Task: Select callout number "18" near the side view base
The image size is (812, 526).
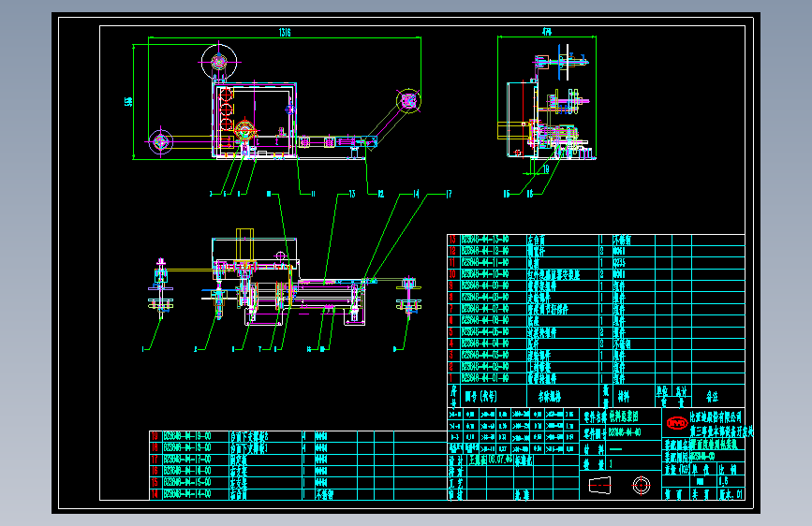Action: pyautogui.click(x=546, y=169)
